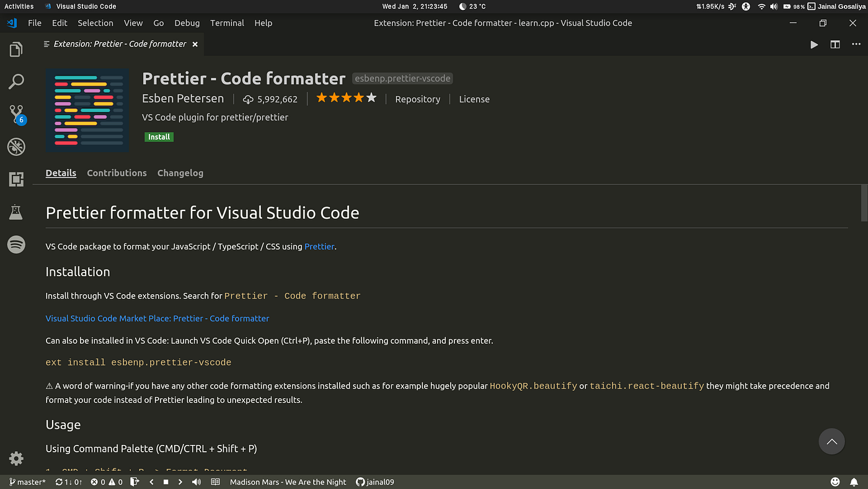Mute Spotify volume in status bar

[197, 482]
